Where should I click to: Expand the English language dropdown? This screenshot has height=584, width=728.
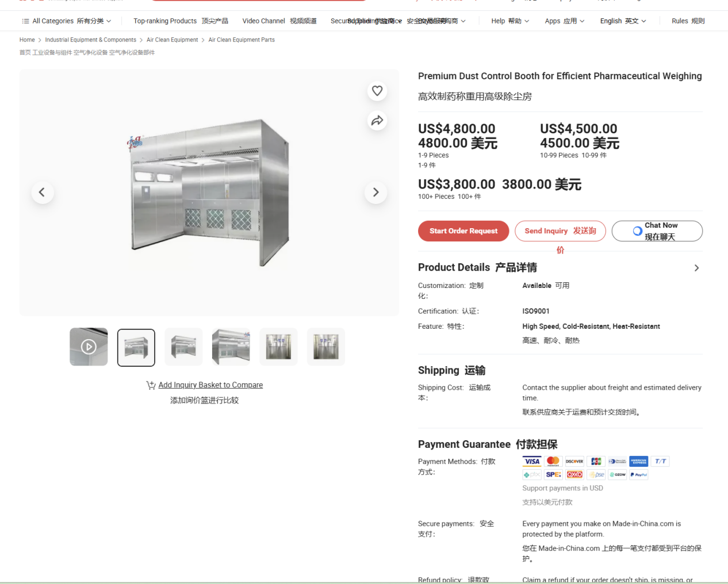click(x=623, y=21)
